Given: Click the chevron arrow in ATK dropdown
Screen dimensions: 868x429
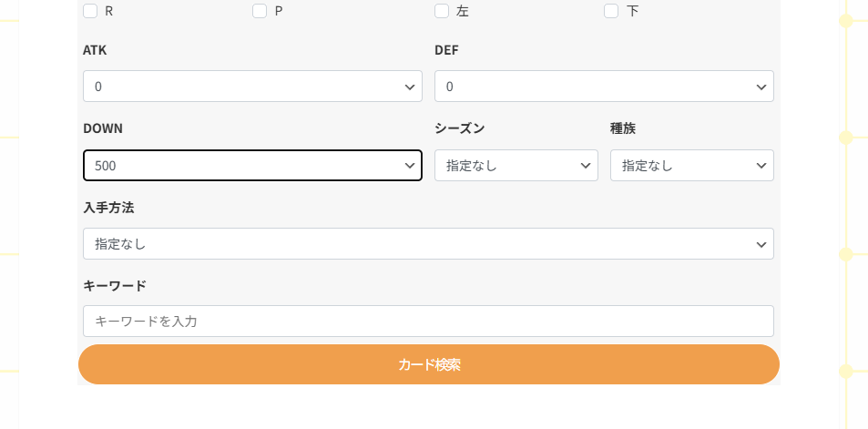Looking at the screenshot, I should [x=409, y=87].
